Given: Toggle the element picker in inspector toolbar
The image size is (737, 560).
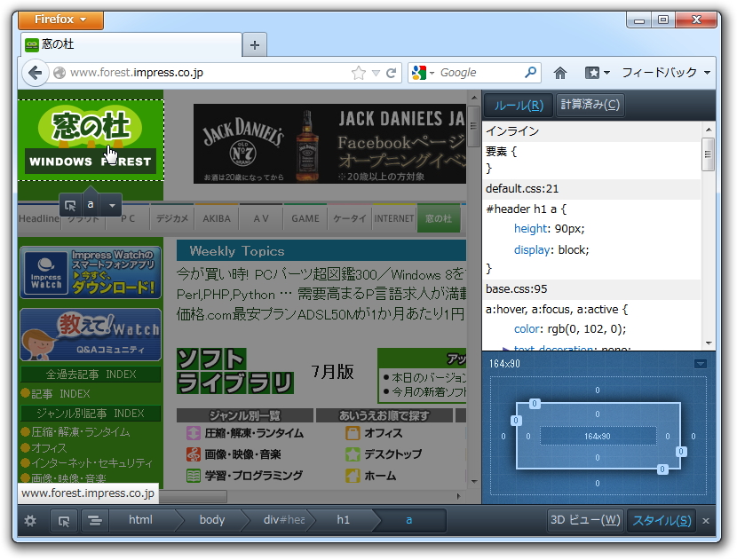Looking at the screenshot, I should (x=64, y=521).
